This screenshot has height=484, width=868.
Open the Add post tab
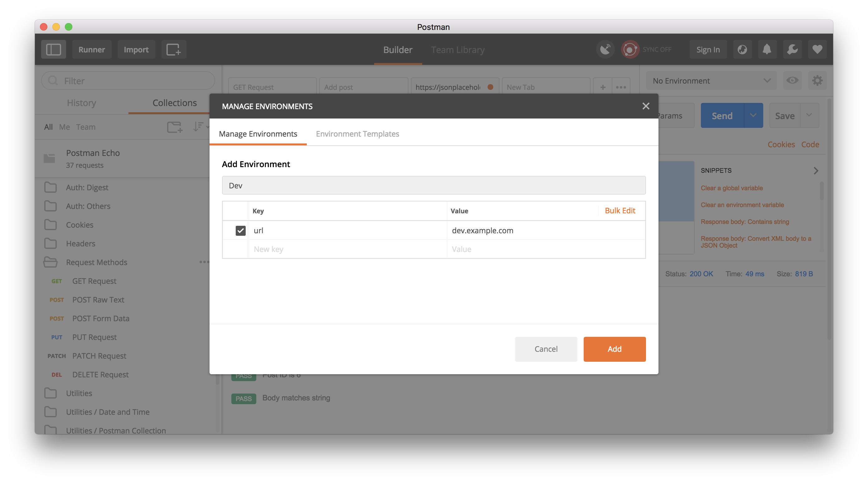pyautogui.click(x=364, y=87)
